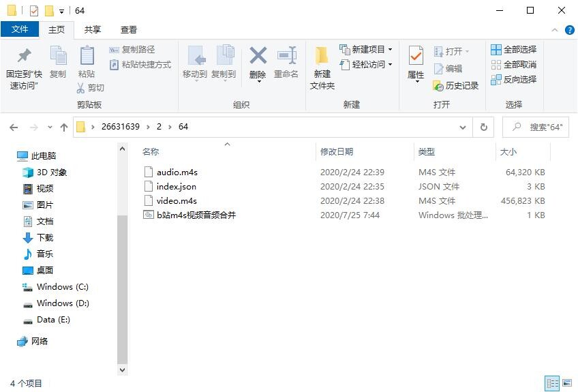Click the Pin to Quick Access icon
Image resolution: width=578 pixels, height=392 pixels.
(24, 56)
